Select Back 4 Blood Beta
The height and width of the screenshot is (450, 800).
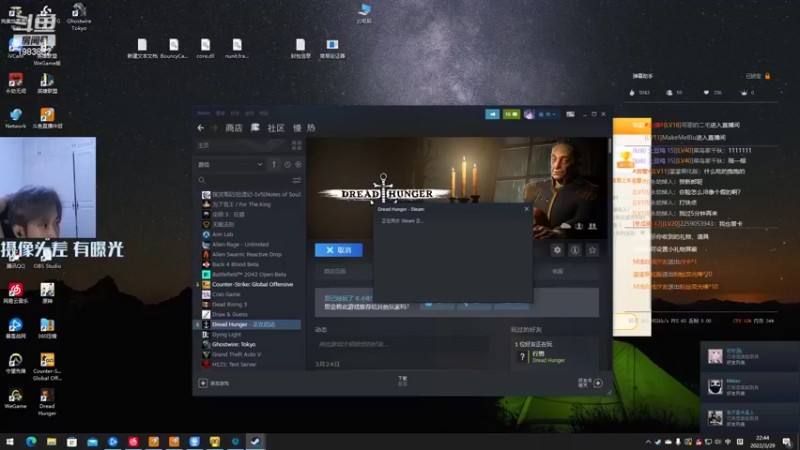tap(235, 264)
